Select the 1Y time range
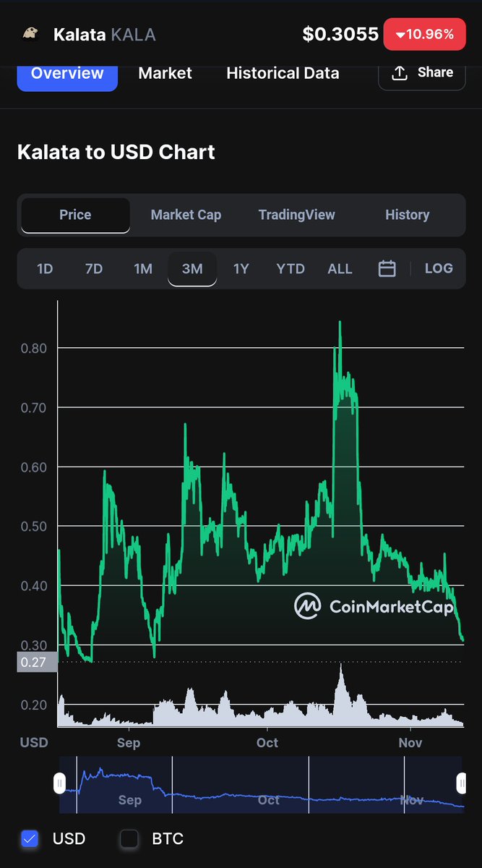482x868 pixels. pyautogui.click(x=241, y=269)
